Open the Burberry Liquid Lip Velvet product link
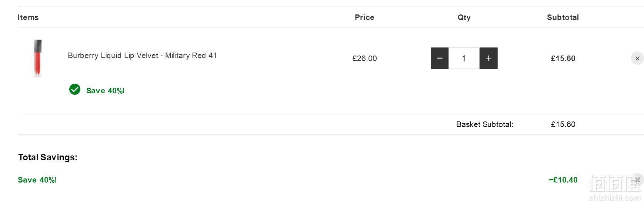Screen dimensions: 644x204 [142, 56]
